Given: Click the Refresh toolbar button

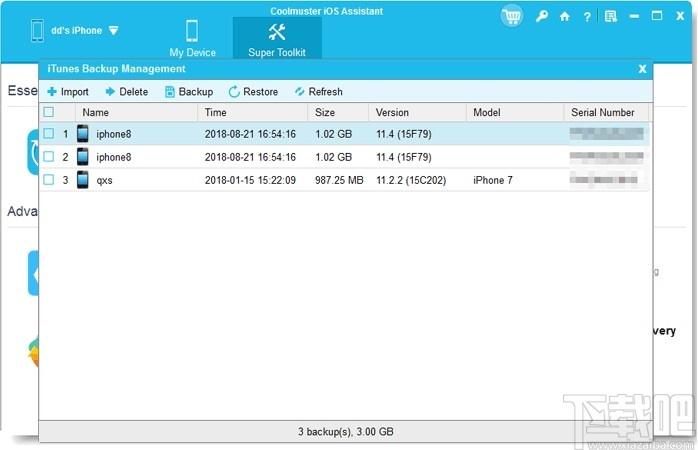Looking at the screenshot, I should (318, 92).
